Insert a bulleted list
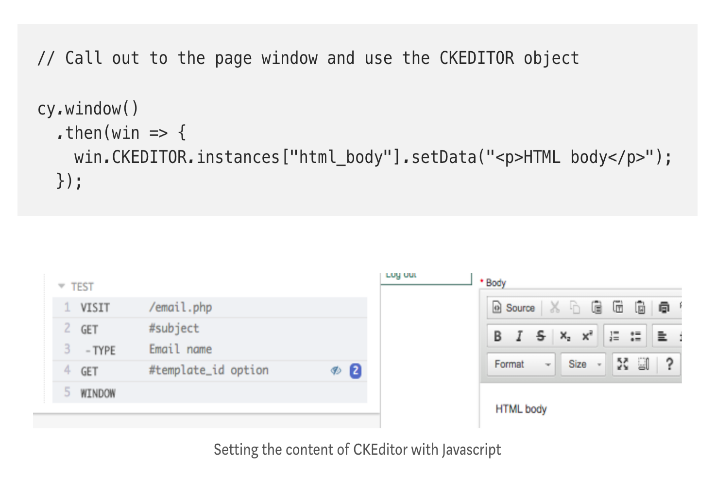715x480 pixels. (x=636, y=336)
